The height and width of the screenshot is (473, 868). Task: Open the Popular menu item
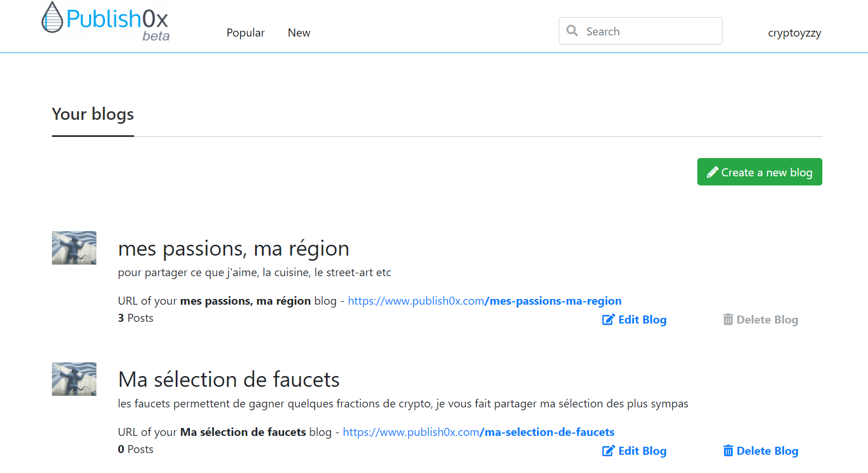point(245,33)
